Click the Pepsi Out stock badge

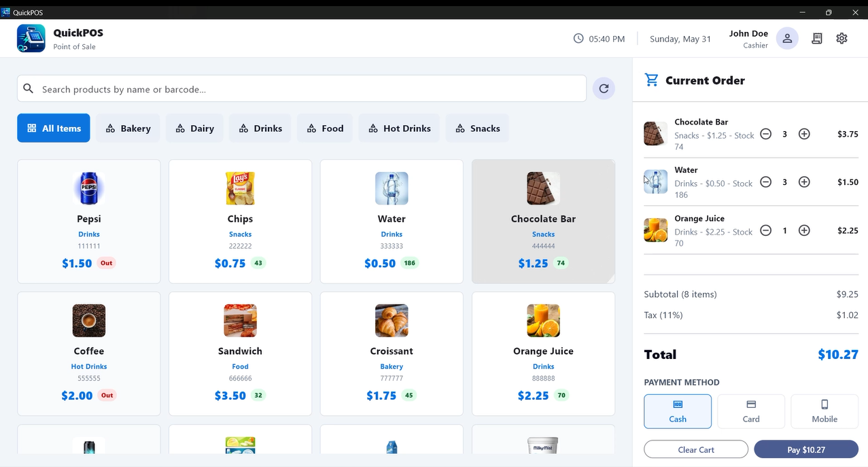pyautogui.click(x=107, y=263)
